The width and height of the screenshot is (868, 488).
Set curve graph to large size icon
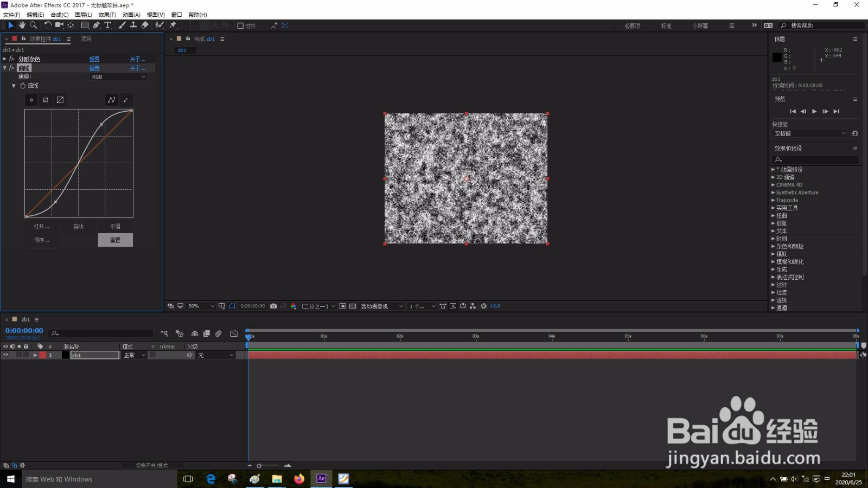(x=60, y=100)
